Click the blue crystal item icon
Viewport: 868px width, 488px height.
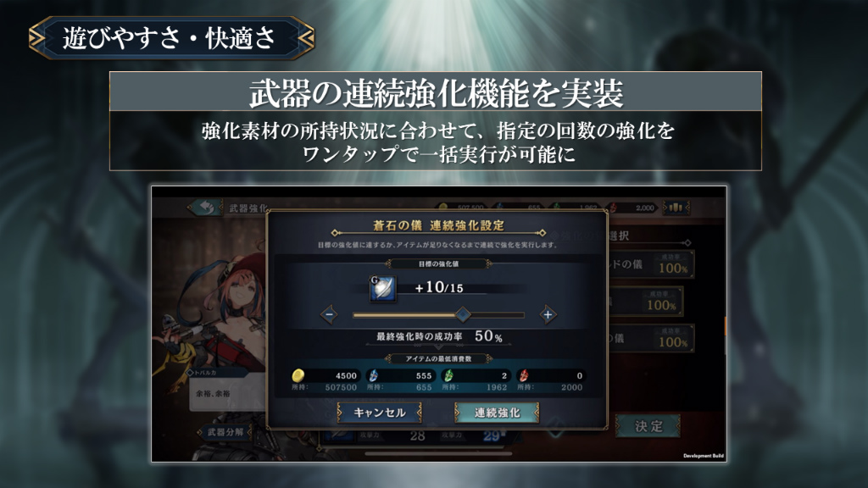pos(374,375)
